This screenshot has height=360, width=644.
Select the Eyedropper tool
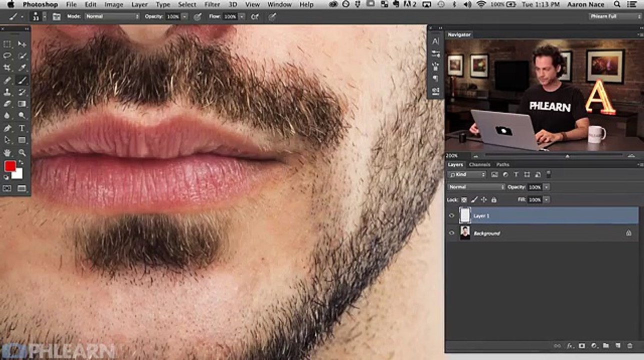coord(22,67)
